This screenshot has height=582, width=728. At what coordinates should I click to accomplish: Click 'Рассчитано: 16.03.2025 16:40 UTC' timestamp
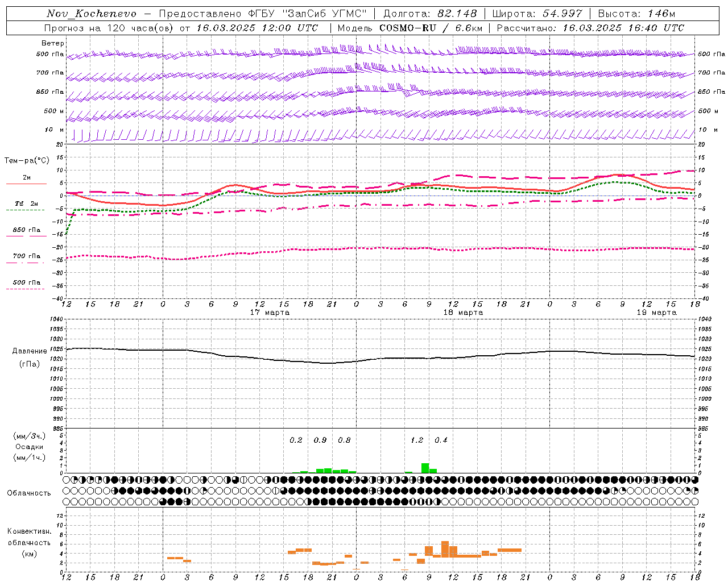click(x=590, y=28)
